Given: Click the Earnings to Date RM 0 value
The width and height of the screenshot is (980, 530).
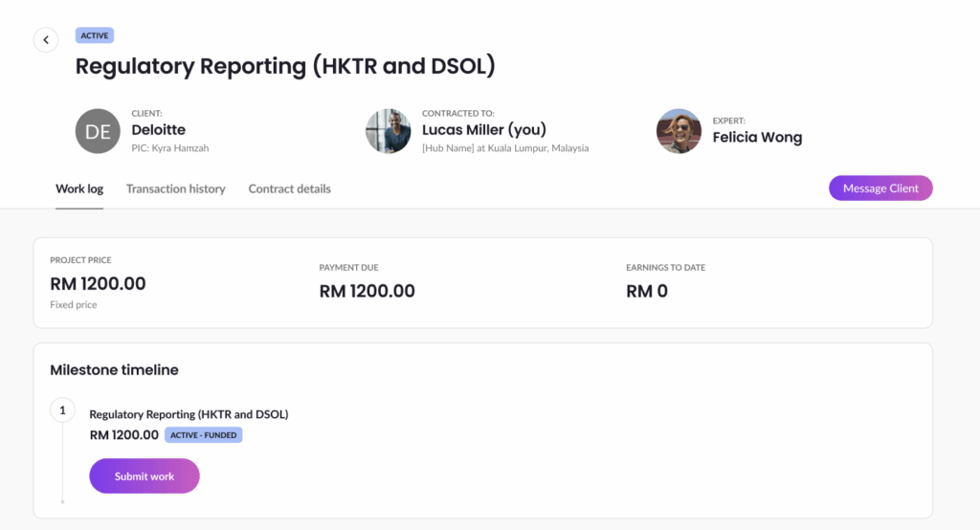Looking at the screenshot, I should [647, 291].
